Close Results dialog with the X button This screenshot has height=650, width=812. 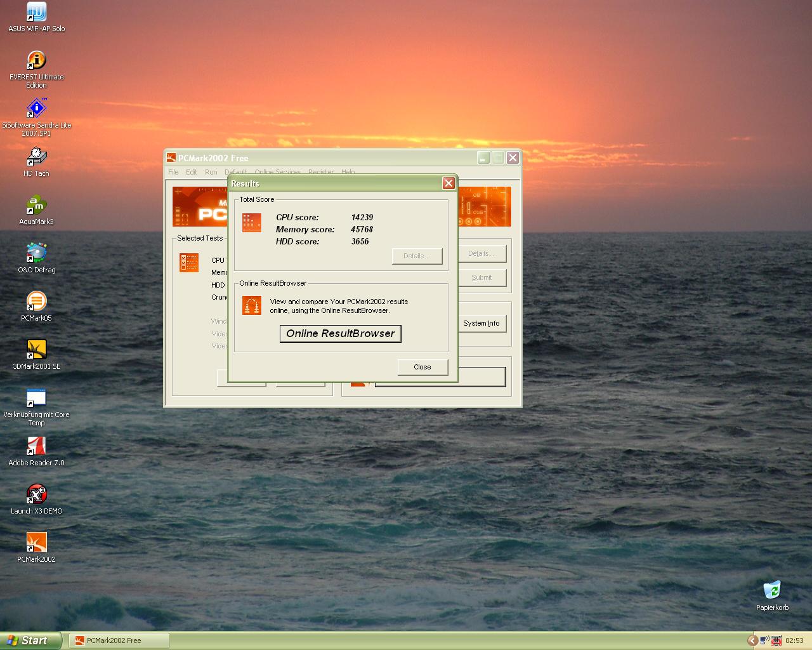pos(449,183)
